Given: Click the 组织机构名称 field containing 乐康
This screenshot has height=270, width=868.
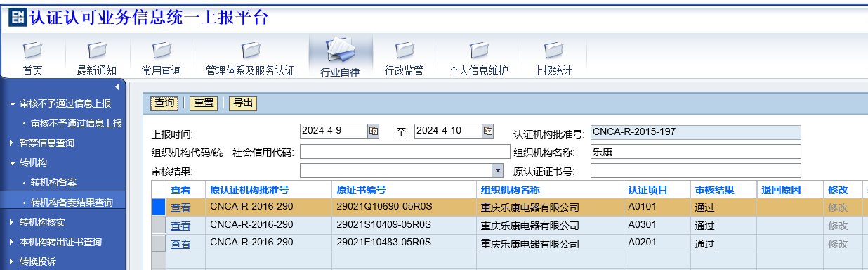Looking at the screenshot, I should click(695, 151).
